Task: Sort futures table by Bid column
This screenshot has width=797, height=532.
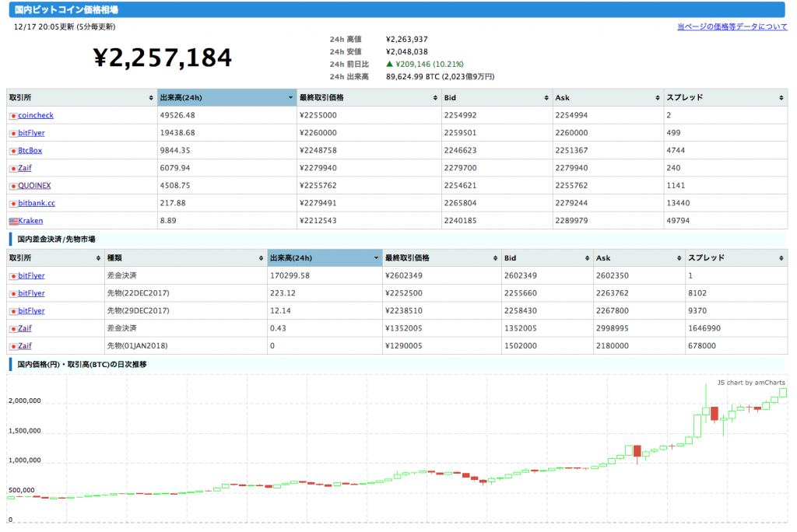Action: pyautogui.click(x=547, y=258)
